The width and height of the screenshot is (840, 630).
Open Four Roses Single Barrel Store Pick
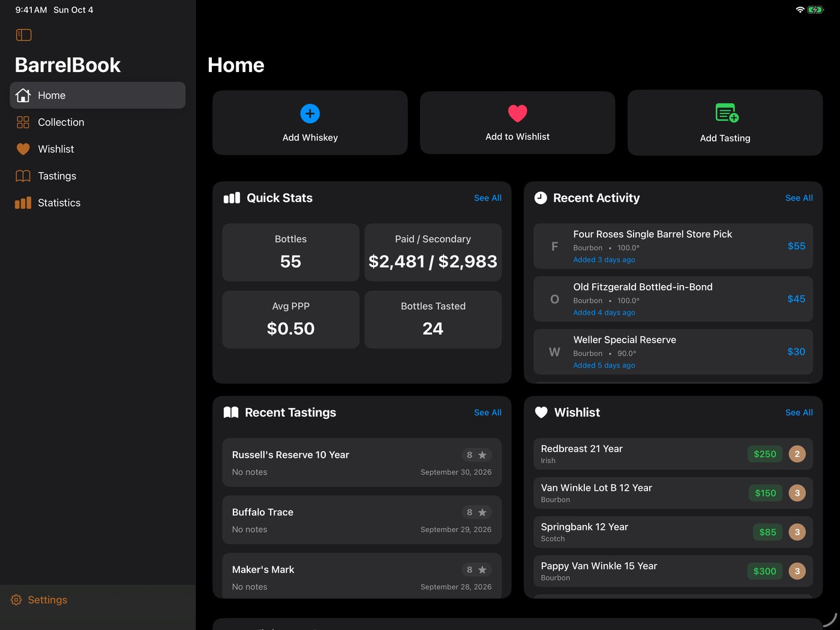point(673,246)
